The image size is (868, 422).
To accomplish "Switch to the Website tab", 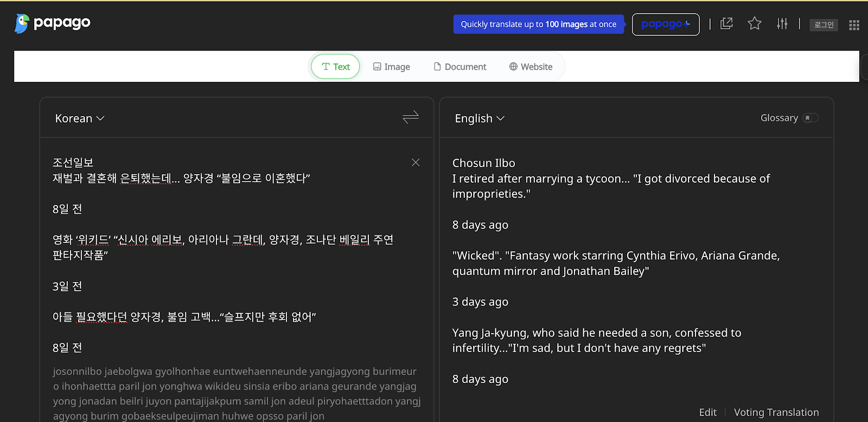I will pyautogui.click(x=531, y=67).
